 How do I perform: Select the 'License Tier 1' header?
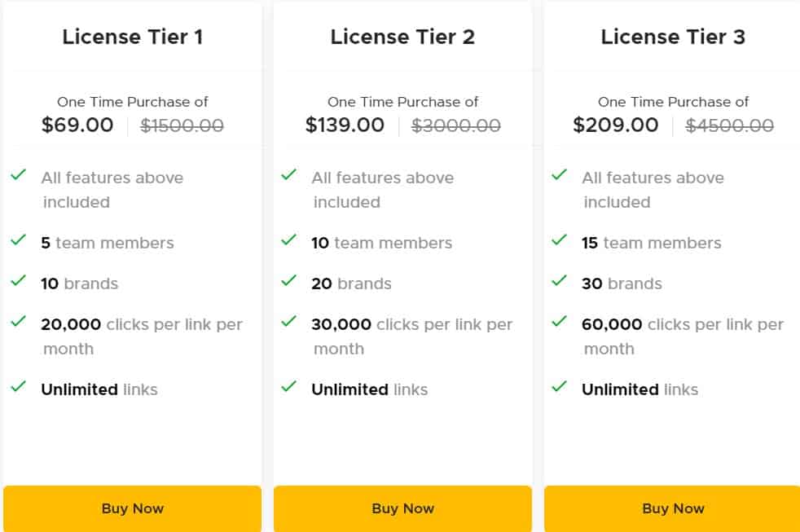tap(132, 37)
